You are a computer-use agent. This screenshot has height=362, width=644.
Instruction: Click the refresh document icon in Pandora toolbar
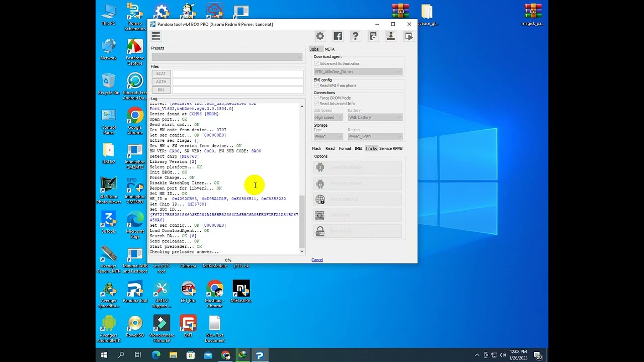point(373,36)
